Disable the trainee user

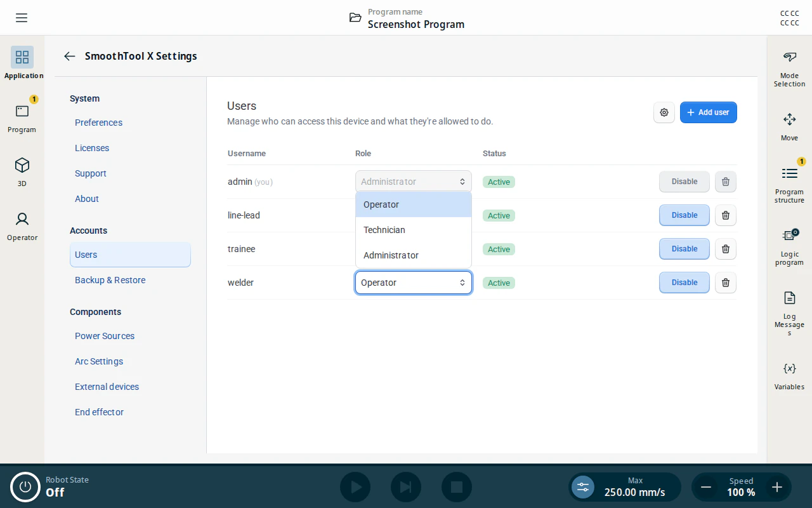[x=684, y=249]
